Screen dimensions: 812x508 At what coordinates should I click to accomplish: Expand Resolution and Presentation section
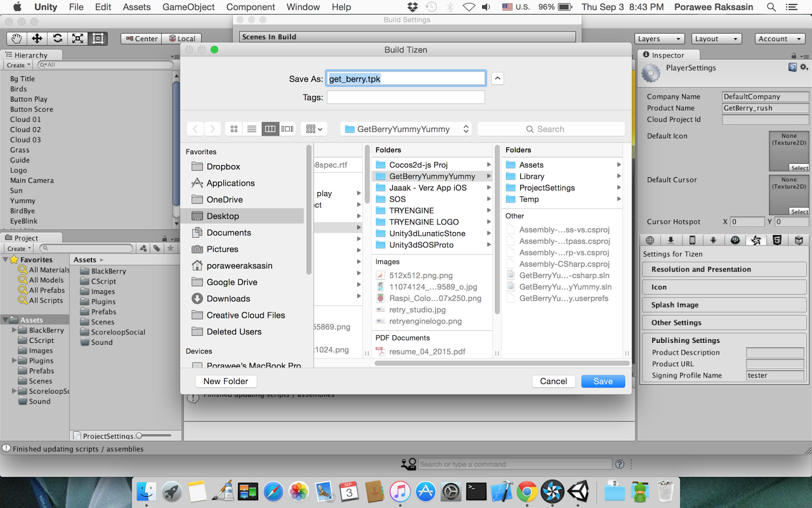(x=724, y=269)
